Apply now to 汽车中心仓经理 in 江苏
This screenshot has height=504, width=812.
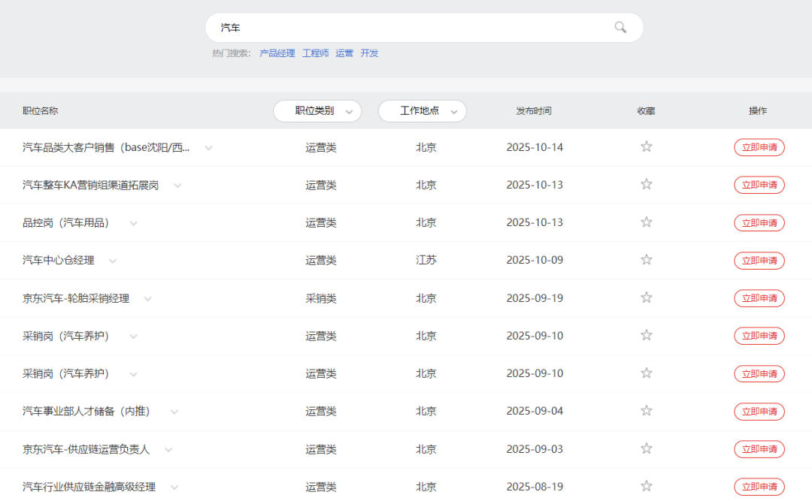(759, 261)
